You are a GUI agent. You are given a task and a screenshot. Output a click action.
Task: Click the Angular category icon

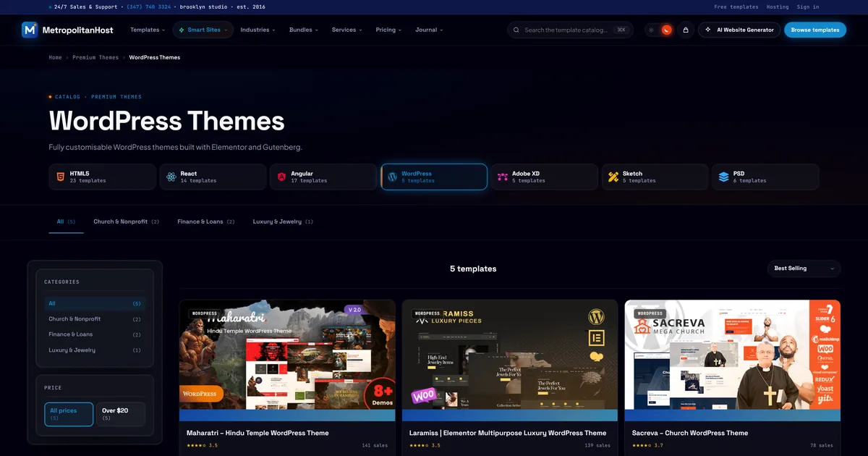coord(281,177)
